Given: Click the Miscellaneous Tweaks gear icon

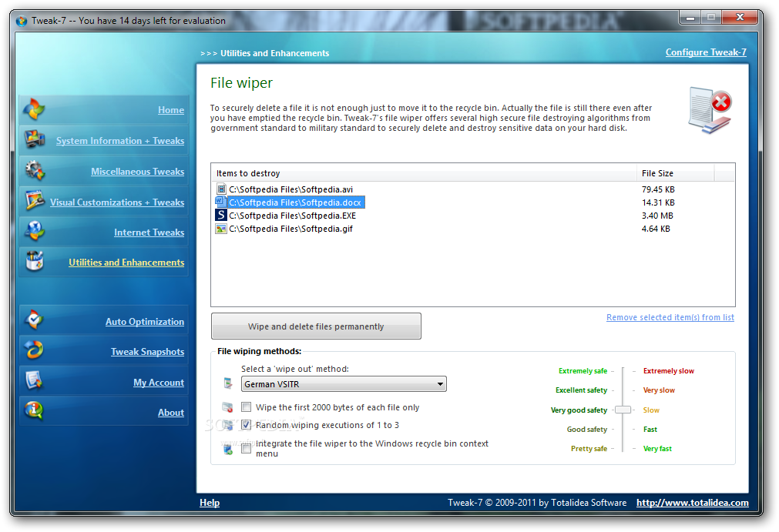Looking at the screenshot, I should (35, 171).
